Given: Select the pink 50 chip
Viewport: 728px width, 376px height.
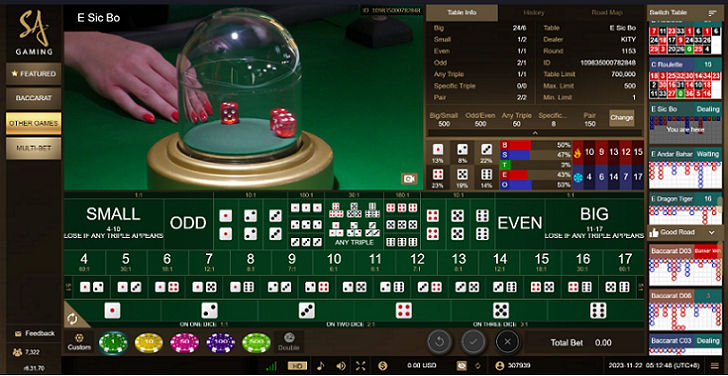Looking at the screenshot, I should coord(185,343).
